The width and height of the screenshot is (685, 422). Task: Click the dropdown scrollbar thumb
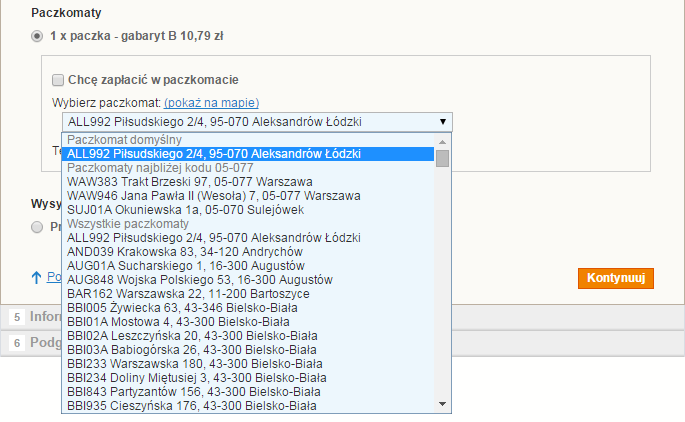[x=443, y=158]
